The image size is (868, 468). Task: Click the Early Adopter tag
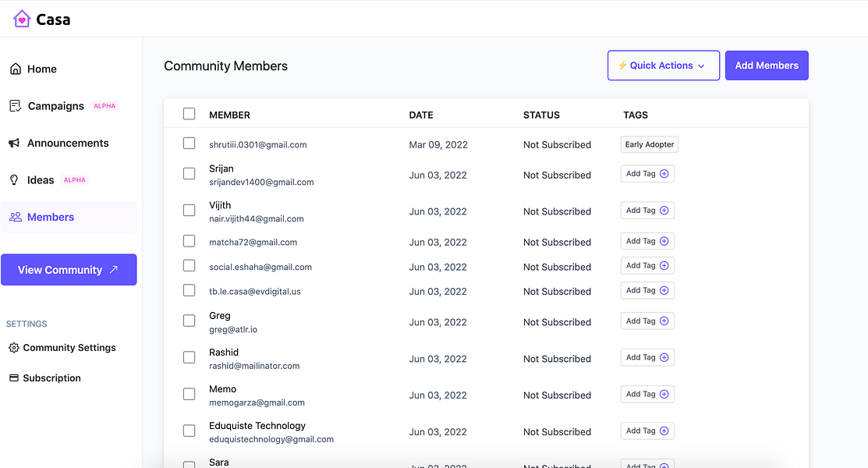pos(649,144)
